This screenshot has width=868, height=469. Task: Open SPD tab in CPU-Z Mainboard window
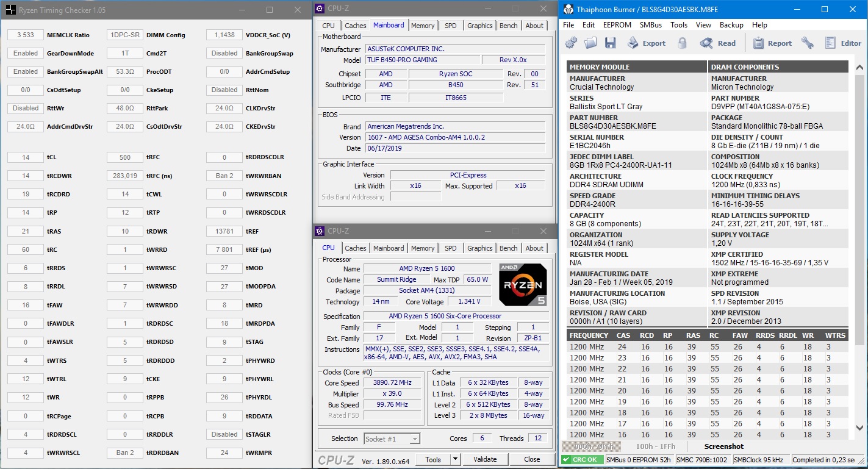(x=450, y=26)
